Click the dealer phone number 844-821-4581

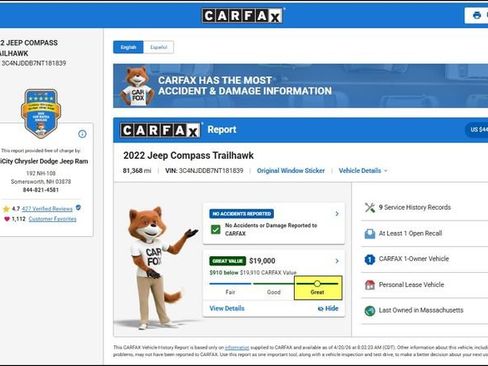pyautogui.click(x=41, y=190)
